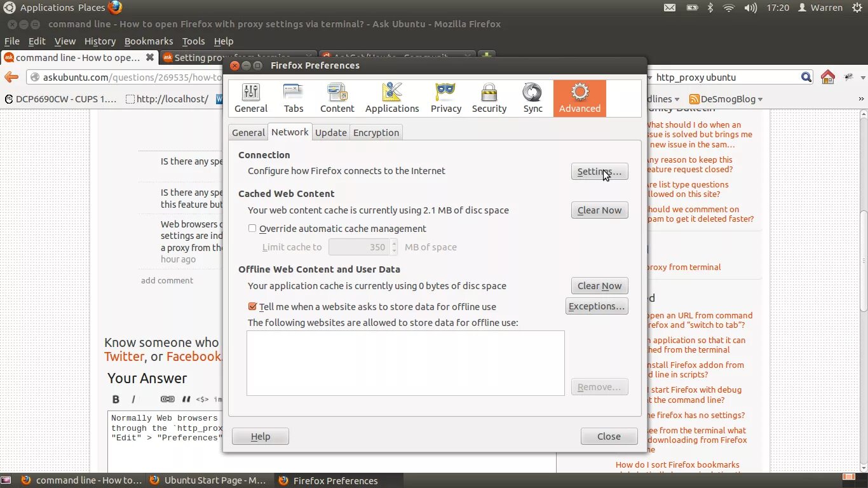Open the mail indicator in system tray

pos(670,8)
